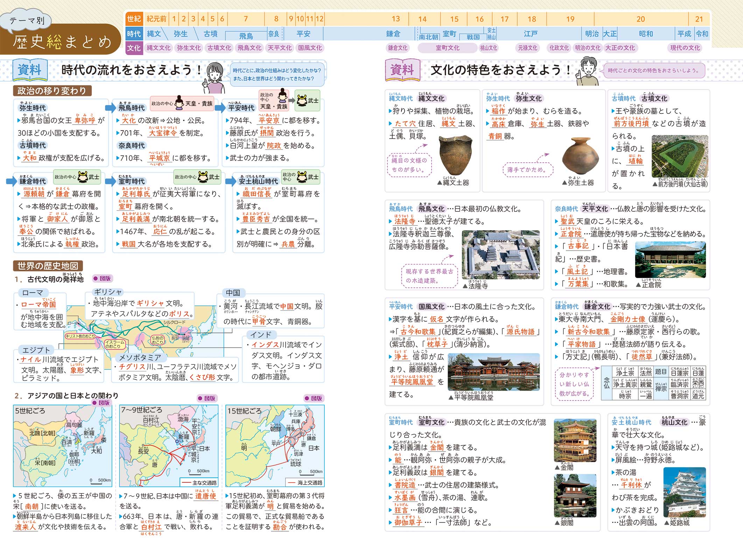743x560 pixels.
Task: Open the 姫路城 castle photo
Action: click(x=685, y=492)
